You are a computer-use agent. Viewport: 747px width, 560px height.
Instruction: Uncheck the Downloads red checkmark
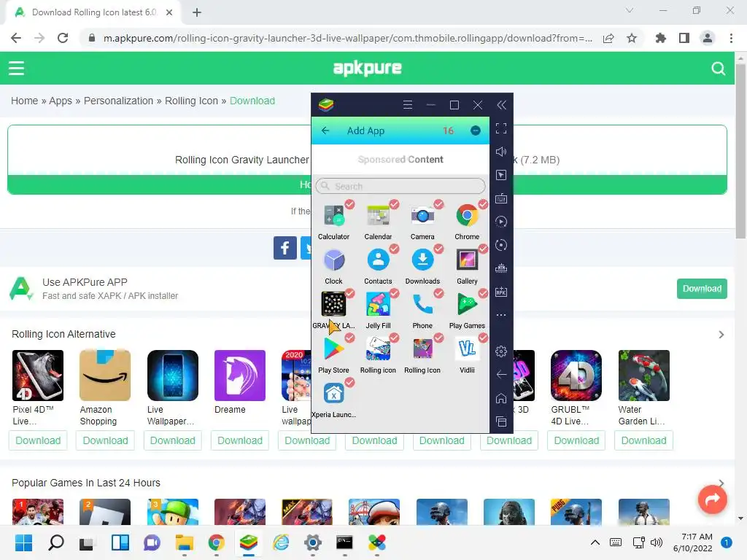coord(438,249)
